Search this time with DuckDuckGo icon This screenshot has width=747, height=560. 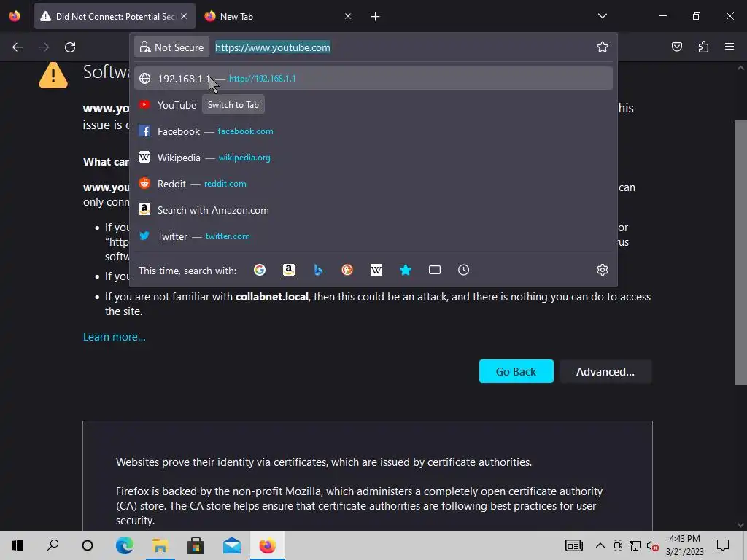[347, 270]
